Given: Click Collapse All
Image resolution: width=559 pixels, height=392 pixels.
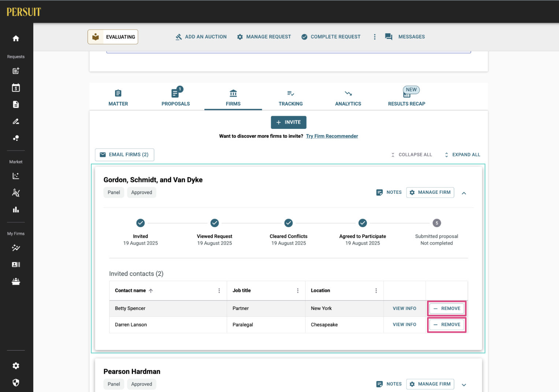Looking at the screenshot, I should pos(411,155).
